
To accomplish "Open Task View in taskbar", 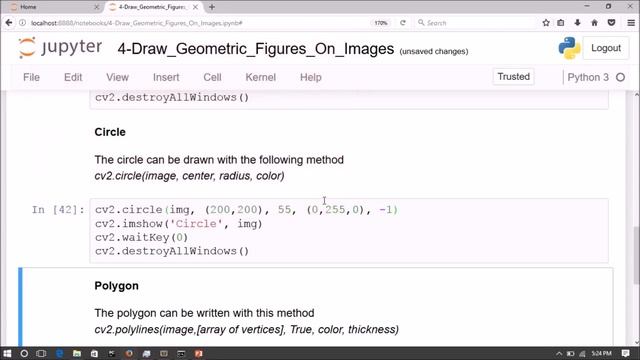I will coord(41,353).
